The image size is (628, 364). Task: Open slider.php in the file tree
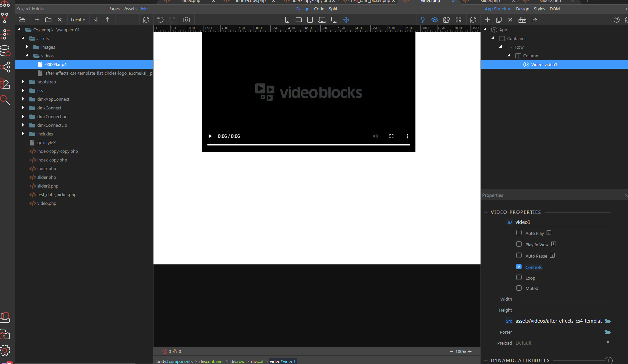(46, 177)
